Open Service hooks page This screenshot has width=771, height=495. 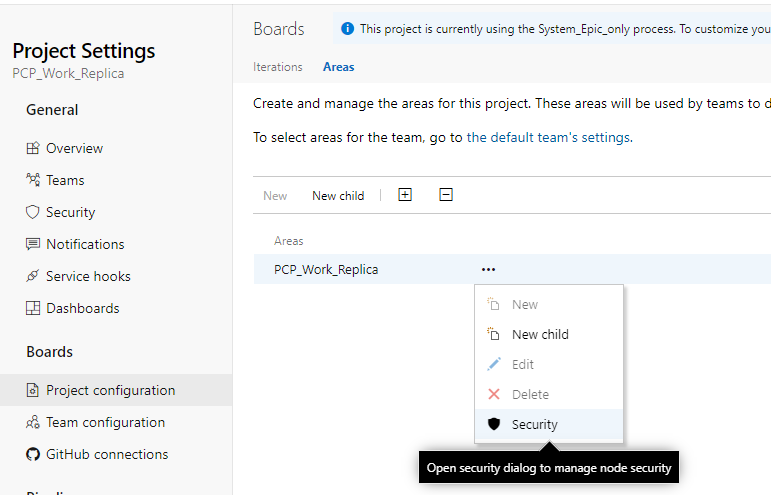point(88,276)
